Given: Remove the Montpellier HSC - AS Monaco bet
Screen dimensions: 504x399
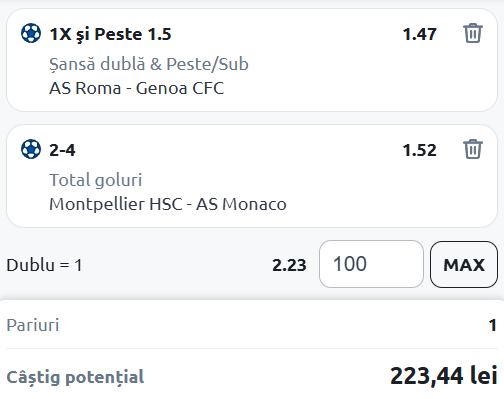Looking at the screenshot, I should point(473,149).
